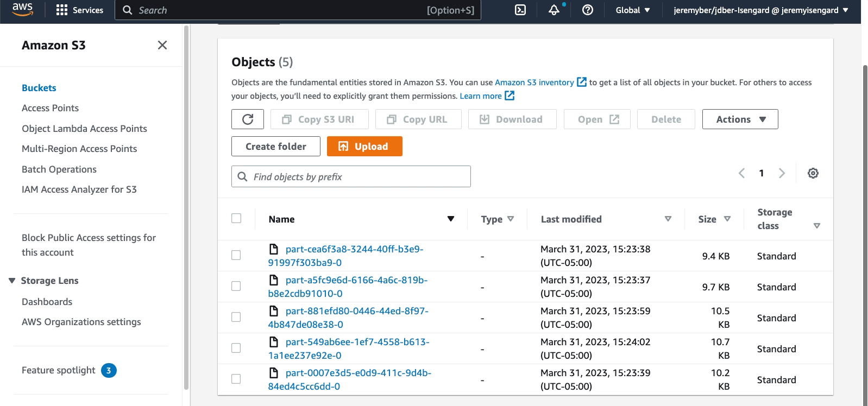Screen dimensions: 868x406
Task: Click file icon of part-549ab6ee object
Action: point(274,342)
